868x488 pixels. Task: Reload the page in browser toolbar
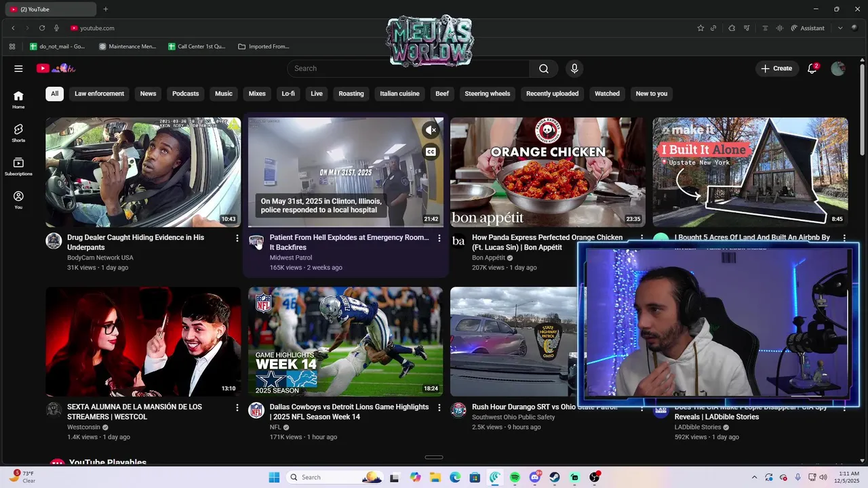pos(42,28)
